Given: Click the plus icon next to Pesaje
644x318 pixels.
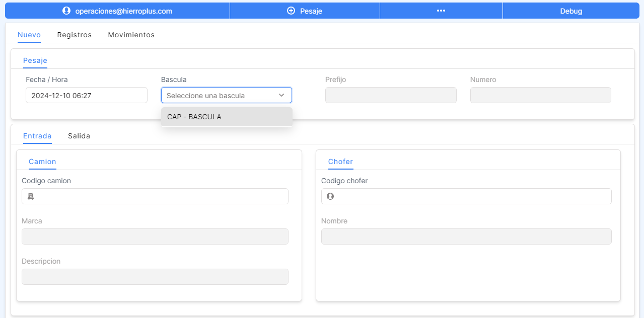Looking at the screenshot, I should tap(291, 11).
